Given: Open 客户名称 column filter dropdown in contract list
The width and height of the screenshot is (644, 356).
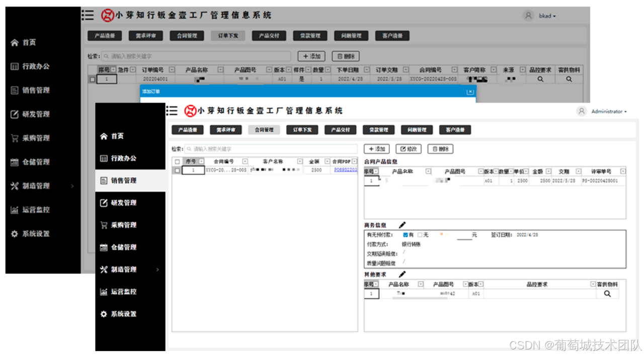Looking at the screenshot, I should point(300,161).
